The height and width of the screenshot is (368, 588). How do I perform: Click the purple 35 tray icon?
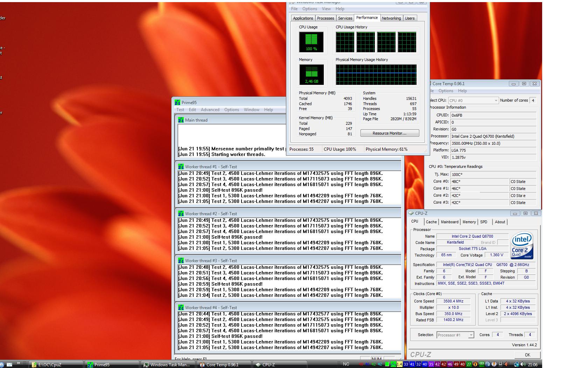click(x=431, y=364)
